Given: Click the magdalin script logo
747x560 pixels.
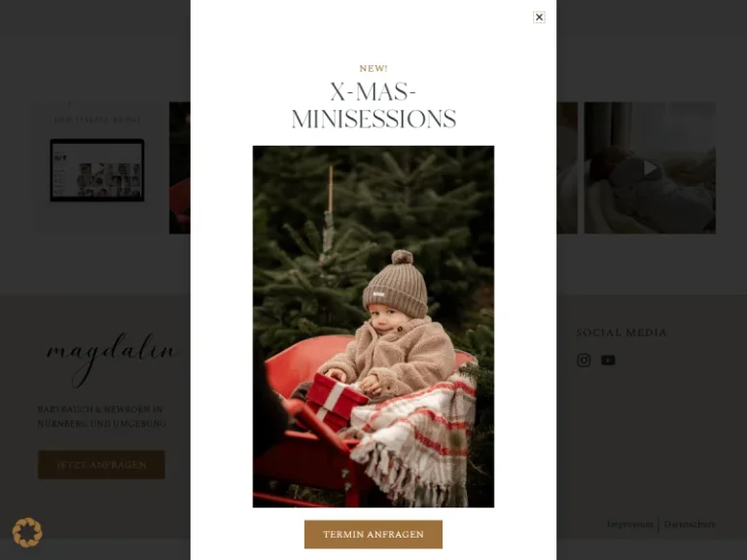Looking at the screenshot, I should pos(113,358).
